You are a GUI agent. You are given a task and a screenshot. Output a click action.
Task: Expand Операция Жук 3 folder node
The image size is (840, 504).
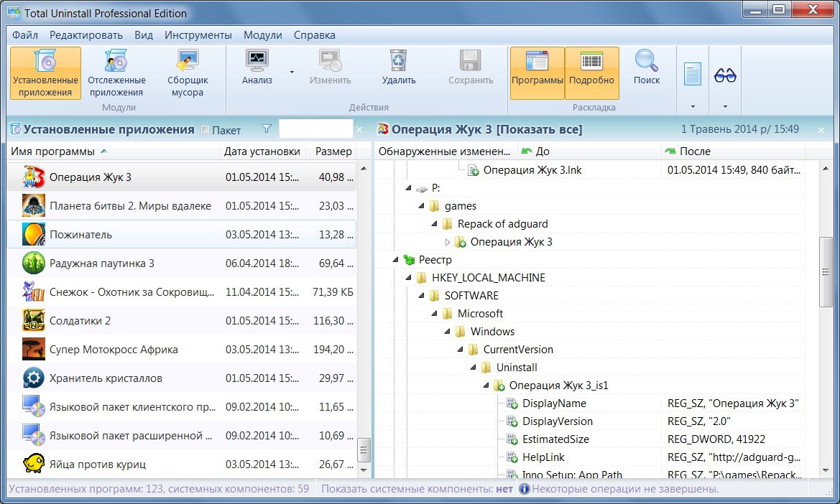click(x=448, y=242)
